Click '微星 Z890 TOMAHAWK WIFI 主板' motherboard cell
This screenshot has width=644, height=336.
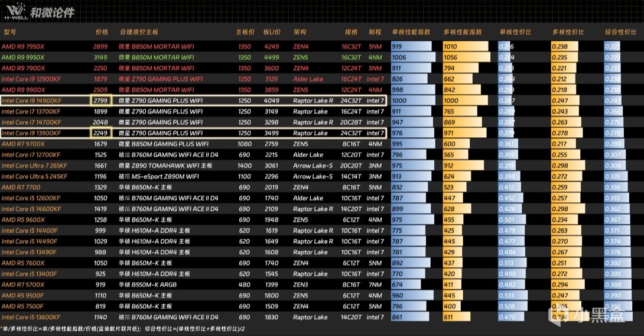165,166
